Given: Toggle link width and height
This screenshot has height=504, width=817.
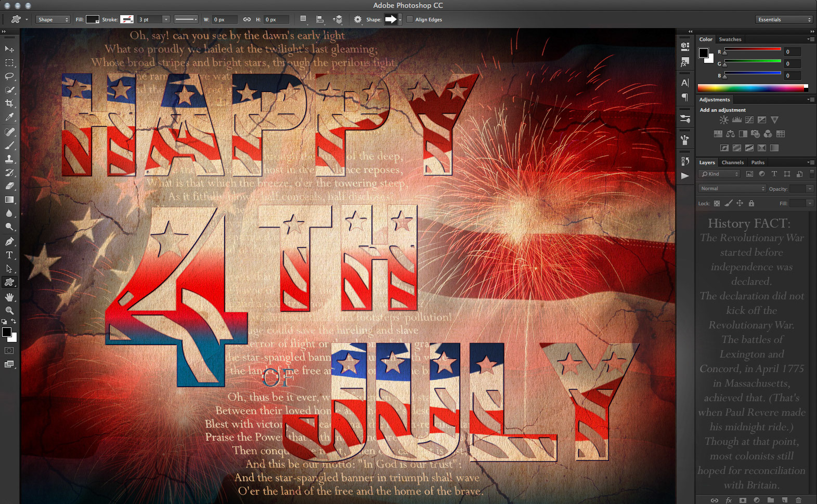Looking at the screenshot, I should point(247,20).
